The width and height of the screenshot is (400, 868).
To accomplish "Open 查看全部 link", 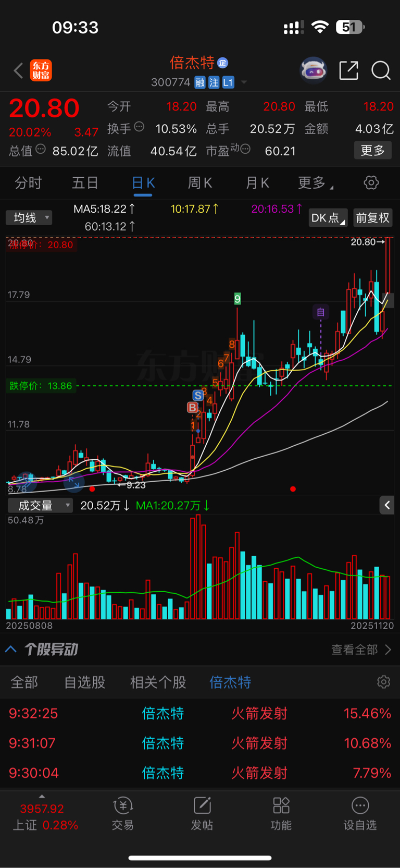I will (361, 650).
